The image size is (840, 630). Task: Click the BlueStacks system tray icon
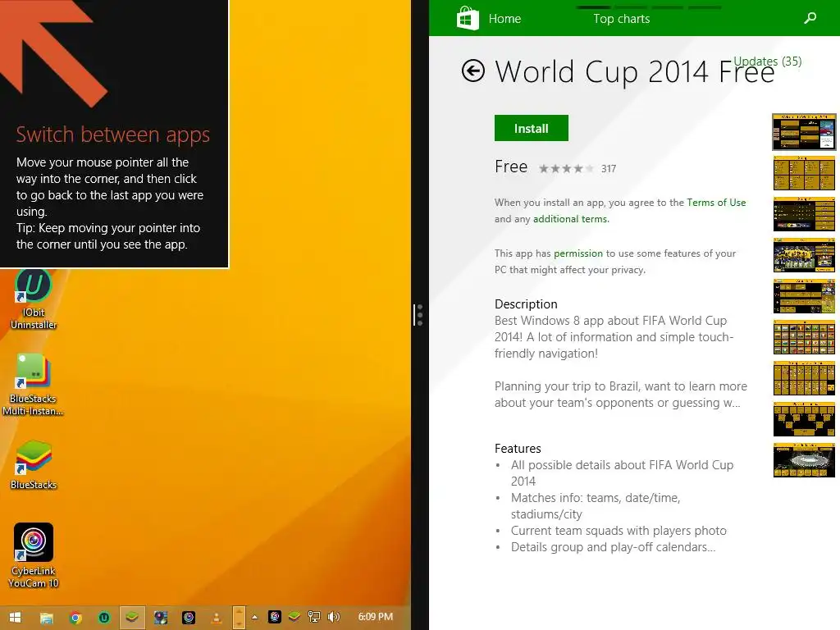point(294,617)
